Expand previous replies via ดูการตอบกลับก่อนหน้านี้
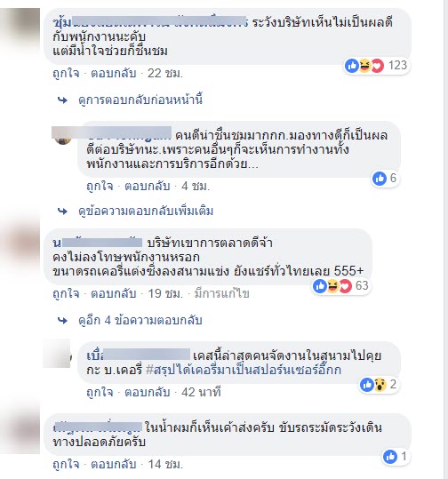Screen dimensions: 448x479 140,100
